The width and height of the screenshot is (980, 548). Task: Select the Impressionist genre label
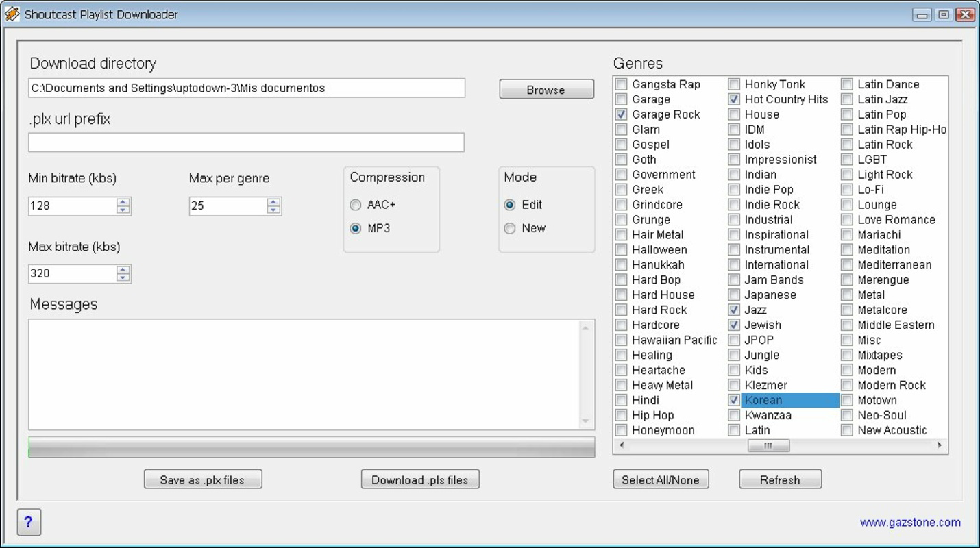pos(781,160)
